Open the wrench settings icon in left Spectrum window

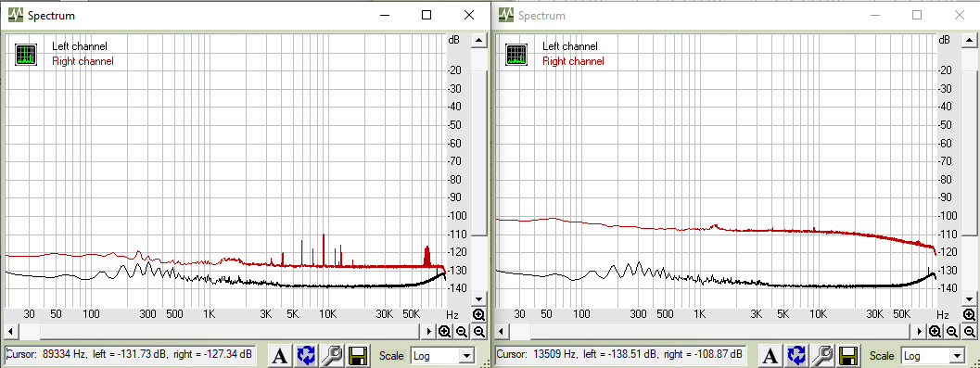click(332, 356)
